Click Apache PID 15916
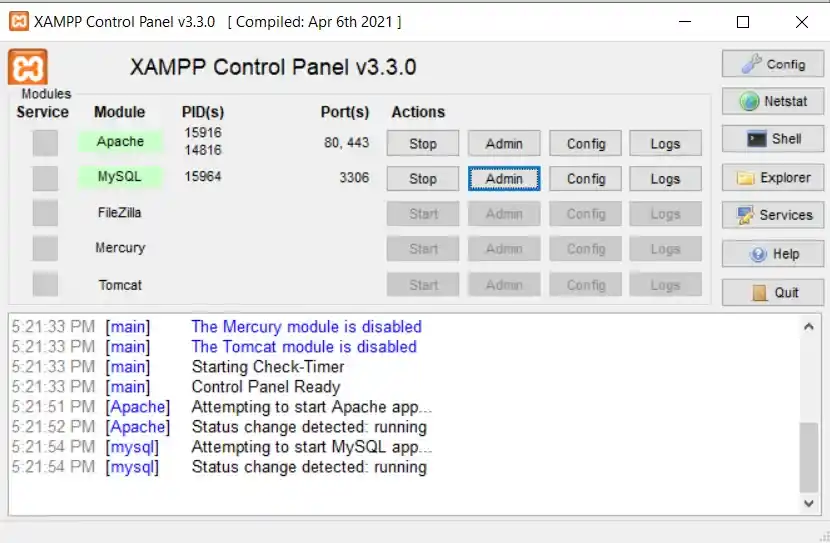This screenshot has width=830, height=543. (x=203, y=133)
